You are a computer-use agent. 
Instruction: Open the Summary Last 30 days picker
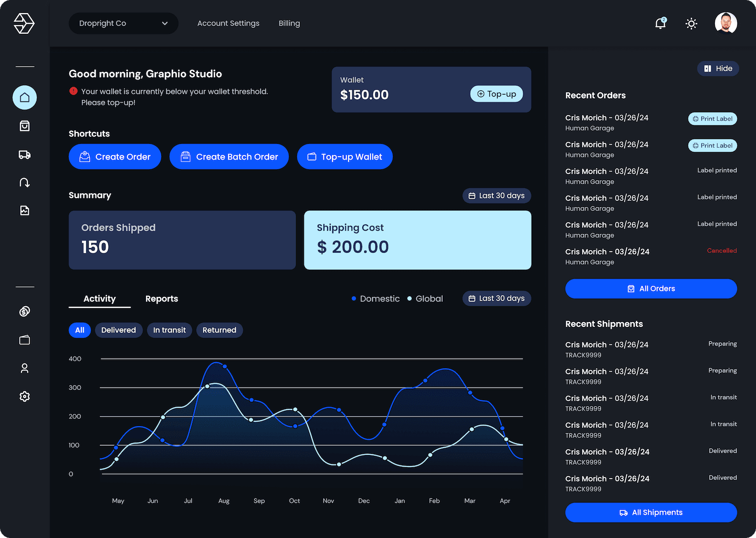497,195
